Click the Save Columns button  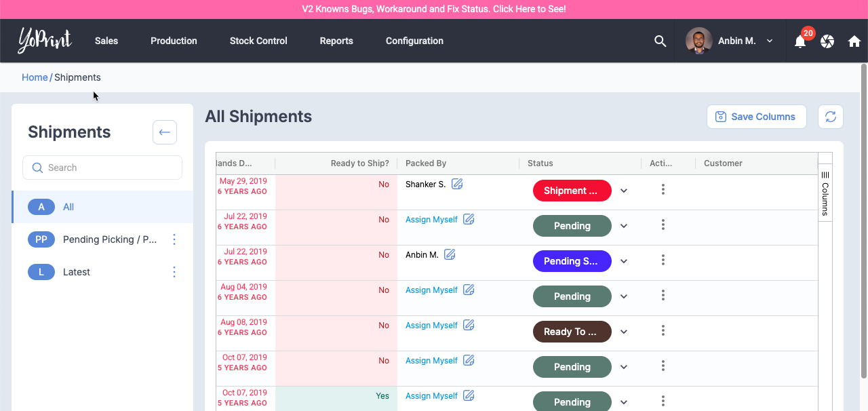tap(756, 117)
